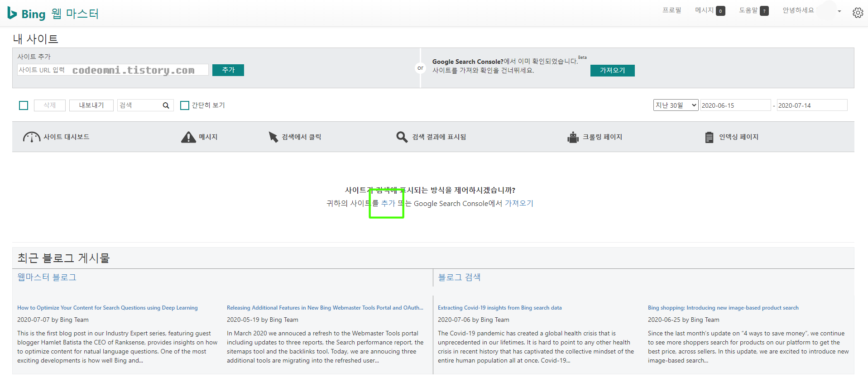This screenshot has width=868, height=387.
Task: Open the 블로그 검색 link
Action: click(459, 277)
